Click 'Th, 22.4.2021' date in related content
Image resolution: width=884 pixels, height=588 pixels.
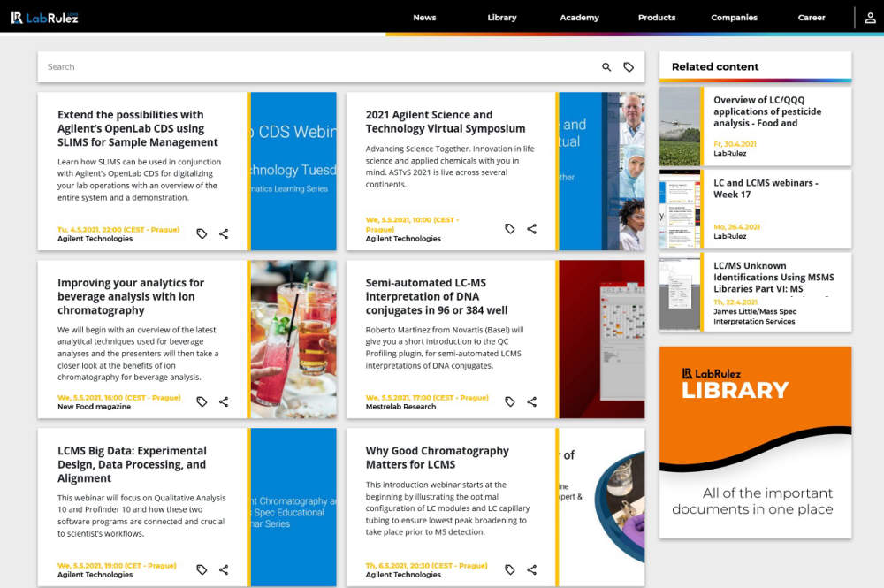[x=735, y=302]
